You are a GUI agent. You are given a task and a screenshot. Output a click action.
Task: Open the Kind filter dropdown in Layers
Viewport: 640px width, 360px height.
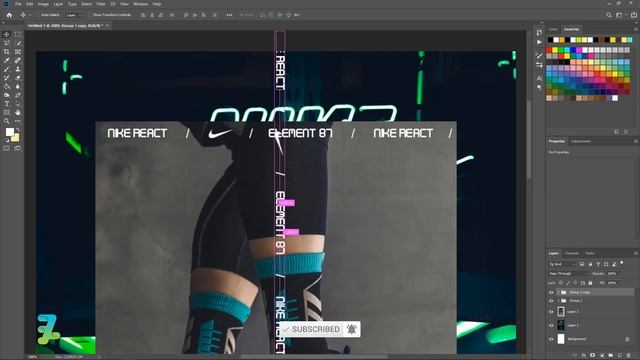[x=562, y=264]
